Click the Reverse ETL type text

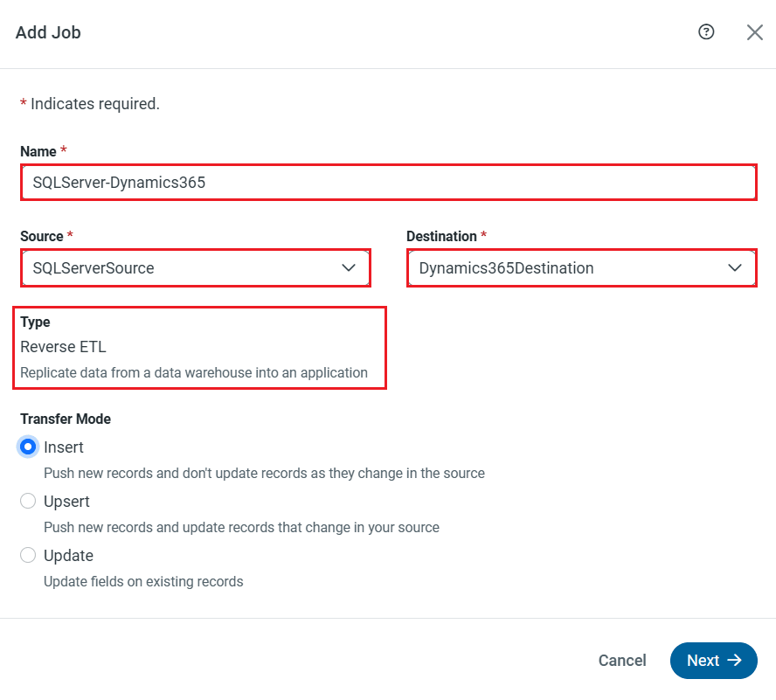(x=63, y=347)
